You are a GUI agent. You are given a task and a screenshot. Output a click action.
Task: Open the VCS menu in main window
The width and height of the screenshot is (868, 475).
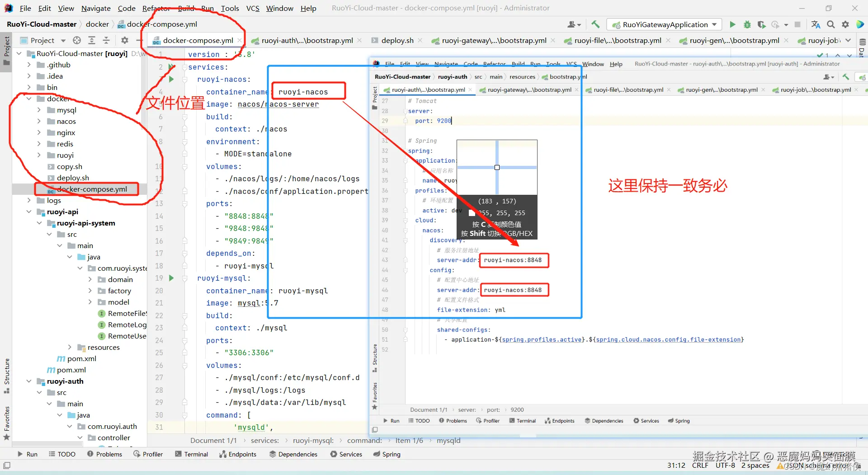(x=253, y=8)
